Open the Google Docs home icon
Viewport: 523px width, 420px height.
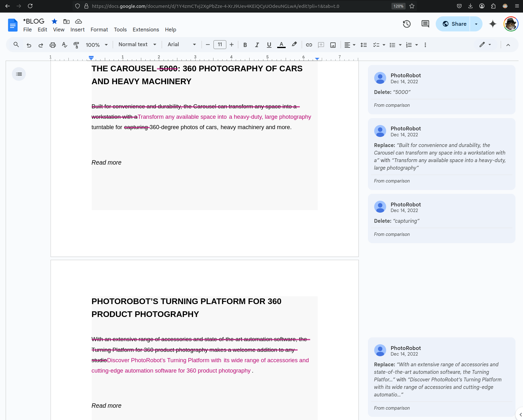(13, 25)
